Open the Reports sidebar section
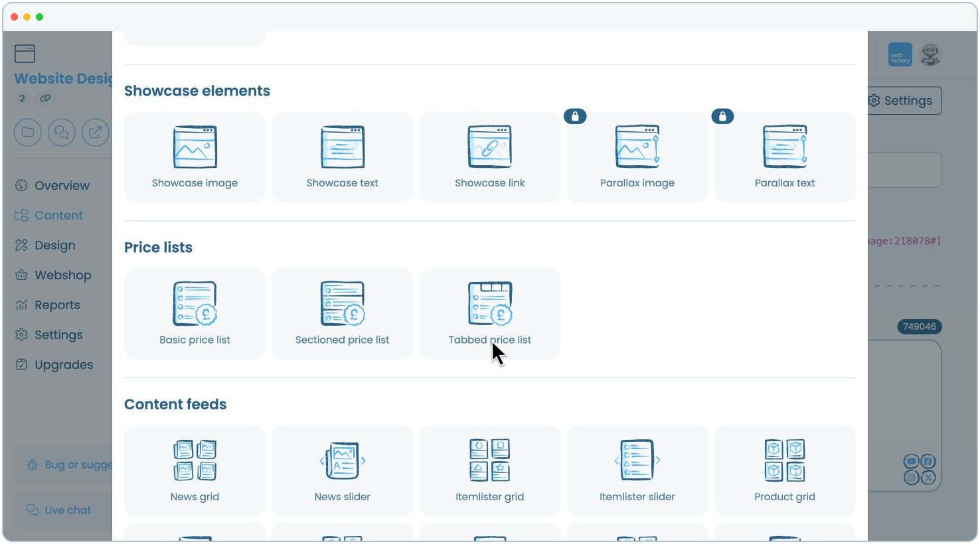Screen dimensions: 980x544 [48, 305]
